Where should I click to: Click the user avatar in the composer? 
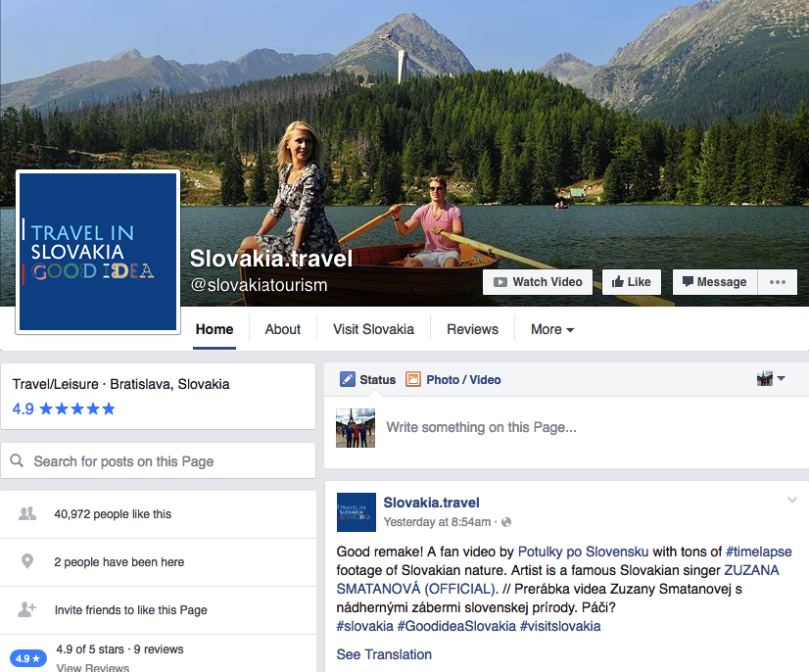click(356, 428)
